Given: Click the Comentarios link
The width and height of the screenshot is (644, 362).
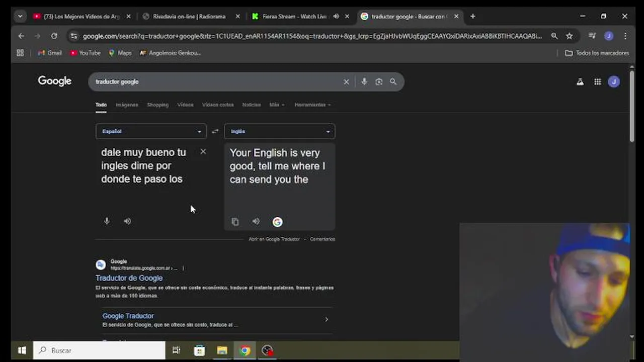Looking at the screenshot, I should click(323, 239).
